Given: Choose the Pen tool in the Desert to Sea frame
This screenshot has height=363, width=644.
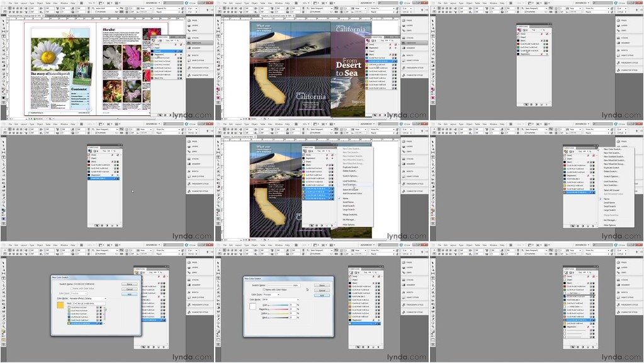Looking at the screenshot, I should [218, 43].
